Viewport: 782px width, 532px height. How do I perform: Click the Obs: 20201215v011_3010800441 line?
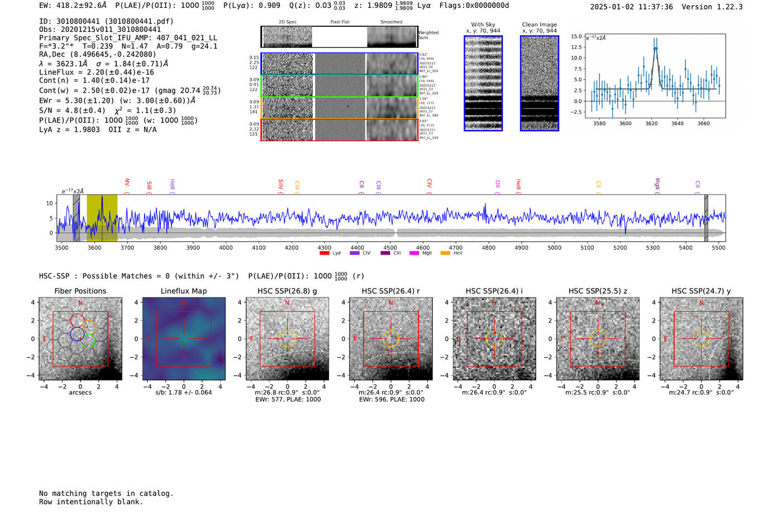tap(100, 30)
